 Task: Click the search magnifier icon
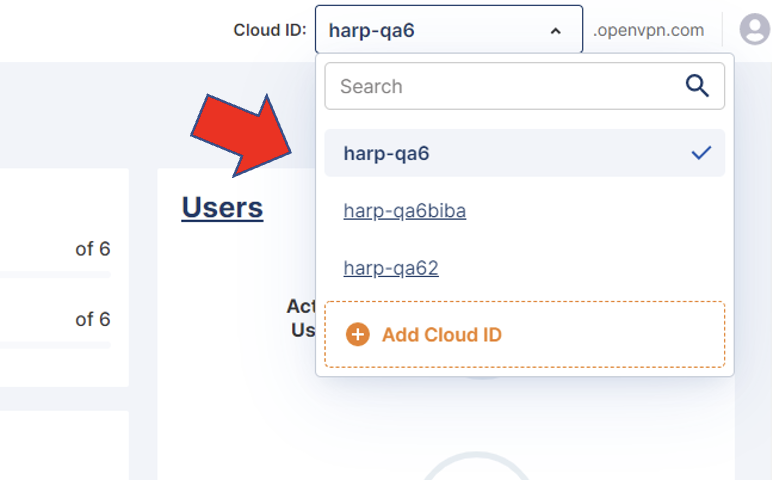click(x=697, y=86)
